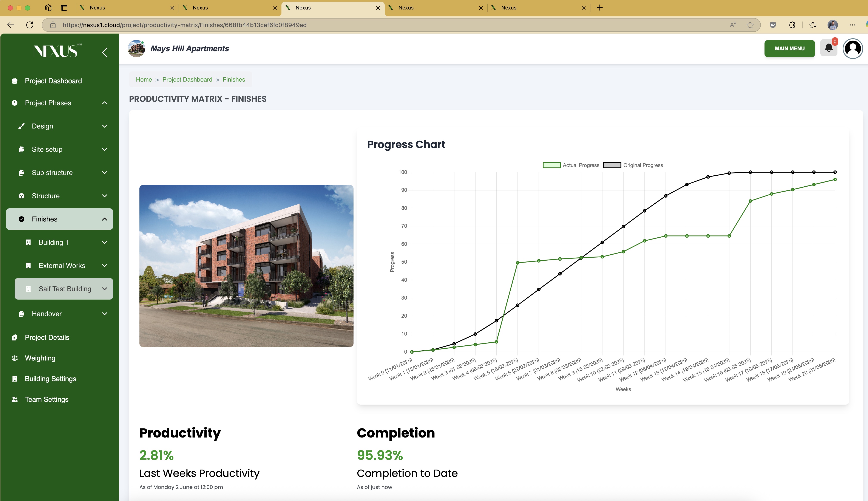Screen dimensions: 868x501
Task: Click the browser extensions puzzle icon
Action: coord(792,25)
